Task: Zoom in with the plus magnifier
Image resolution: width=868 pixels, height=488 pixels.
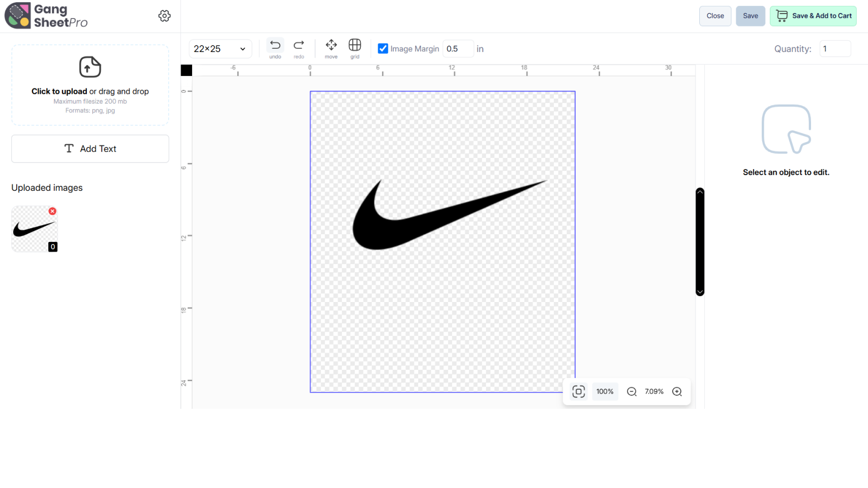Action: 677,391
